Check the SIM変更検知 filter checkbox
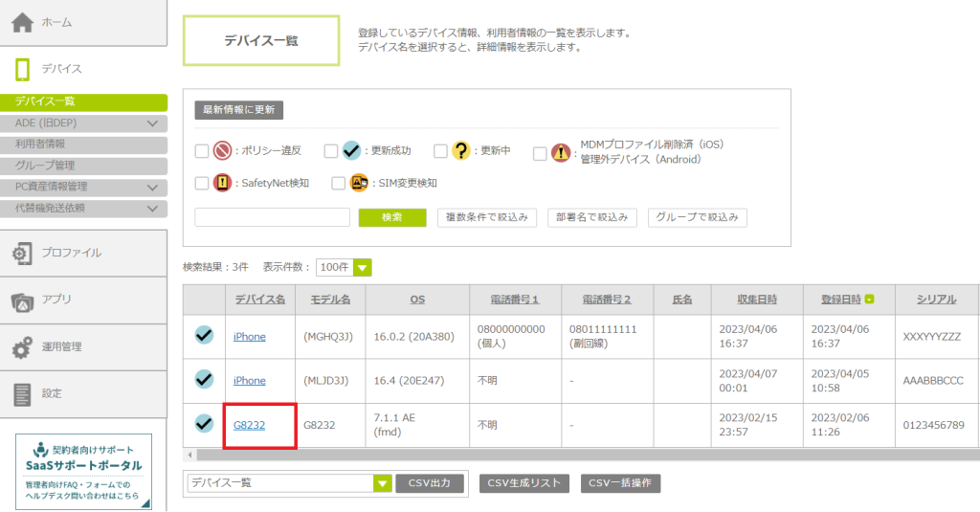Viewport: 980px width, 512px height. [x=339, y=183]
